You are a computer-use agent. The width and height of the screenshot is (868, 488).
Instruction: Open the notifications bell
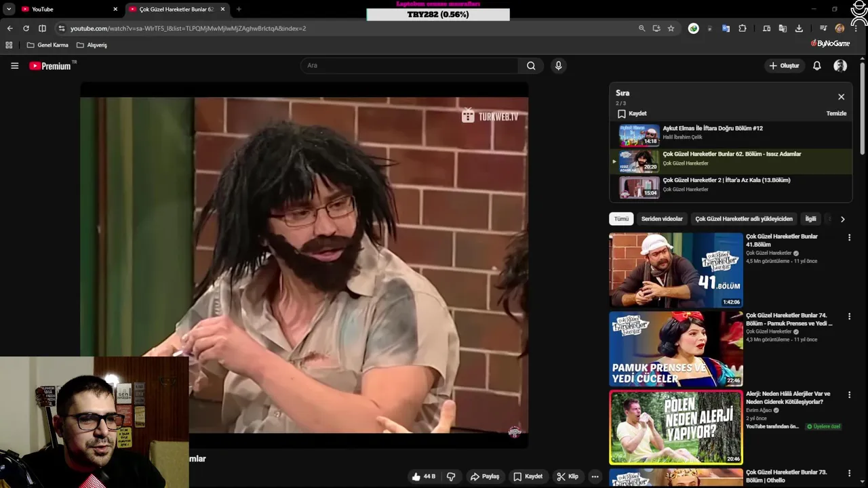click(817, 66)
